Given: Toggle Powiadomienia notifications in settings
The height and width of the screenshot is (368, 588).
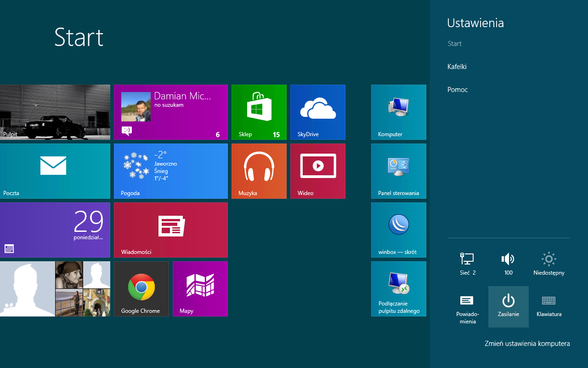Looking at the screenshot, I should pyautogui.click(x=467, y=307).
